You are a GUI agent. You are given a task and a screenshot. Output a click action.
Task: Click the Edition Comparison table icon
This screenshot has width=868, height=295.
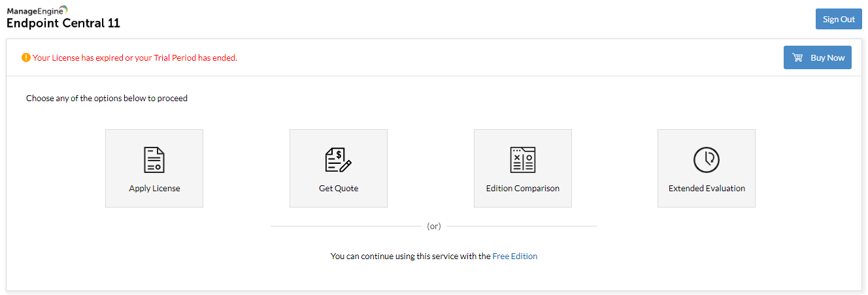pyautogui.click(x=523, y=160)
